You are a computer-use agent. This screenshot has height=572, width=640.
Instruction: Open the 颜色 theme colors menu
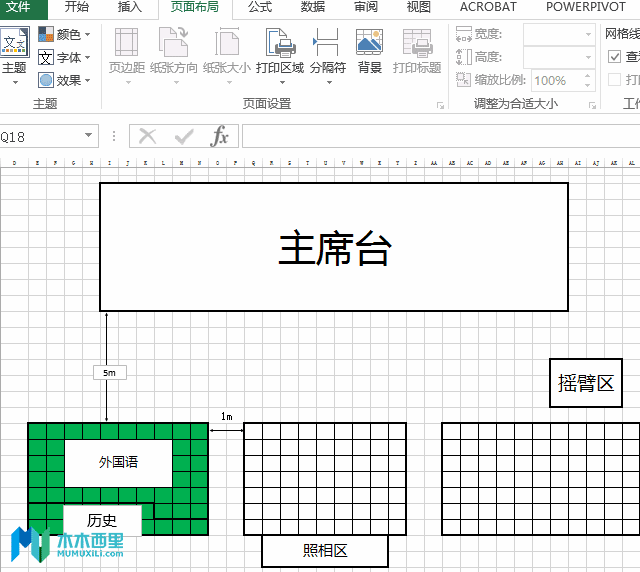click(x=64, y=34)
